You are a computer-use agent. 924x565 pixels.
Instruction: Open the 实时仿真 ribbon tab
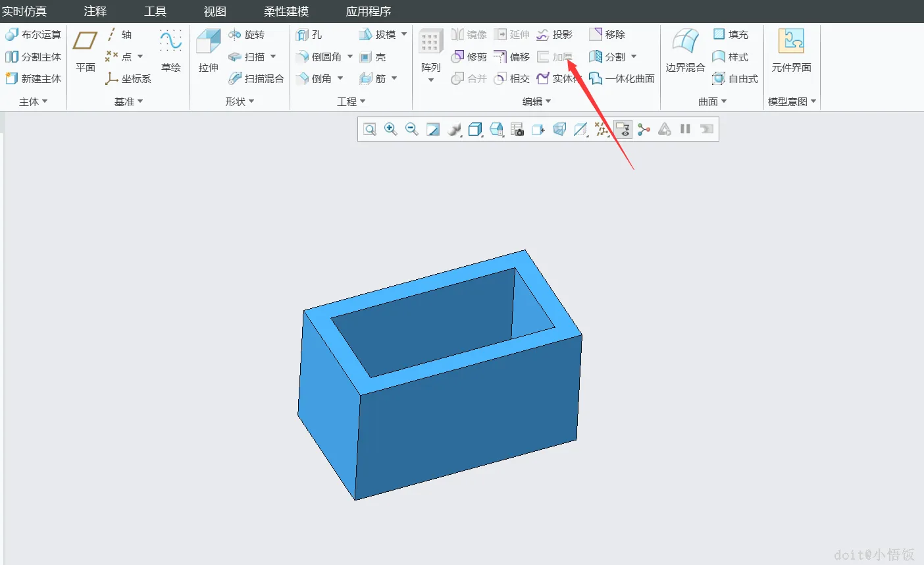[24, 11]
